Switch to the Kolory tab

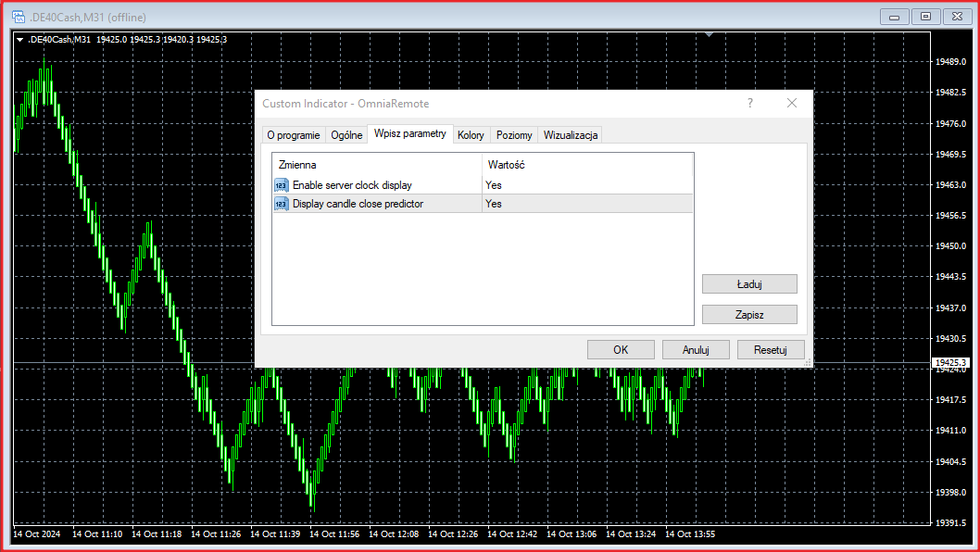[471, 135]
